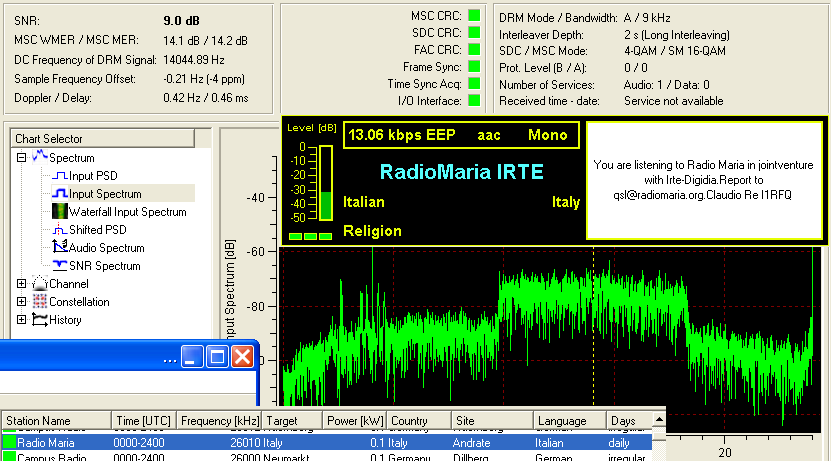Click DC Frequency value 14044.89 Hz
The image size is (831, 461).
point(194,59)
